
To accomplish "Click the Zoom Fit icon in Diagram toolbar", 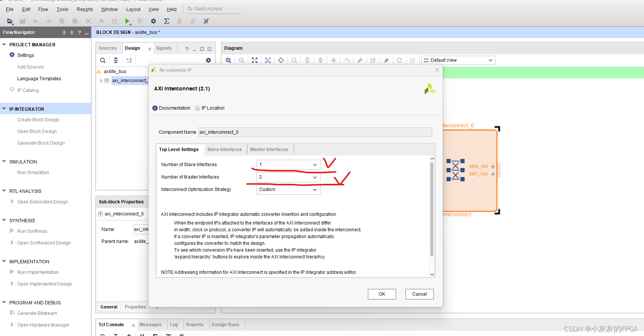I will [255, 60].
